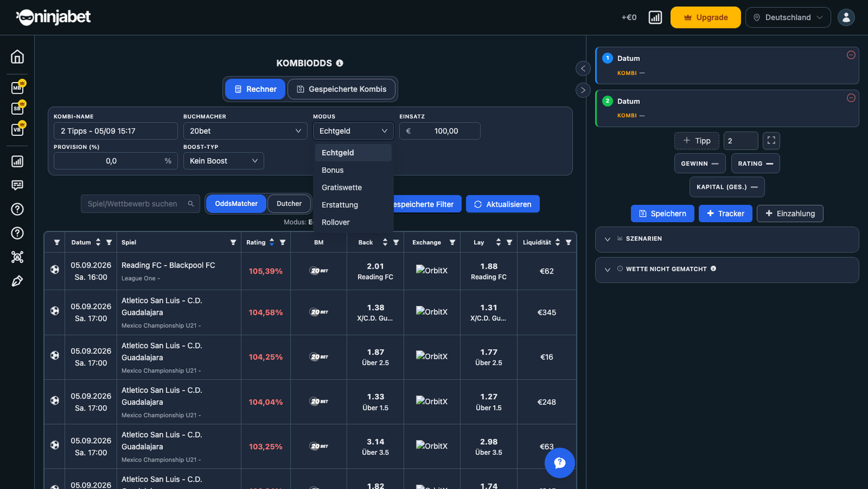
Task: Click the Einsatz amount field
Action: coord(440,131)
